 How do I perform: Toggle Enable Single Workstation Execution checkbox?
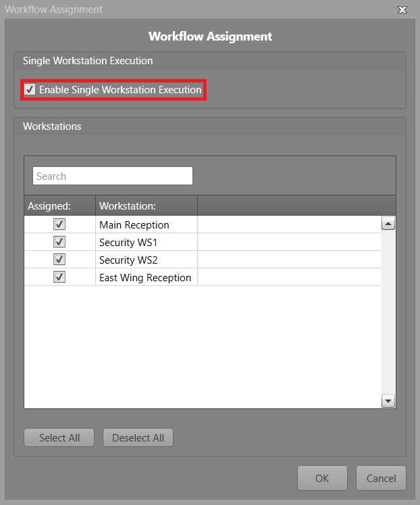pos(30,90)
